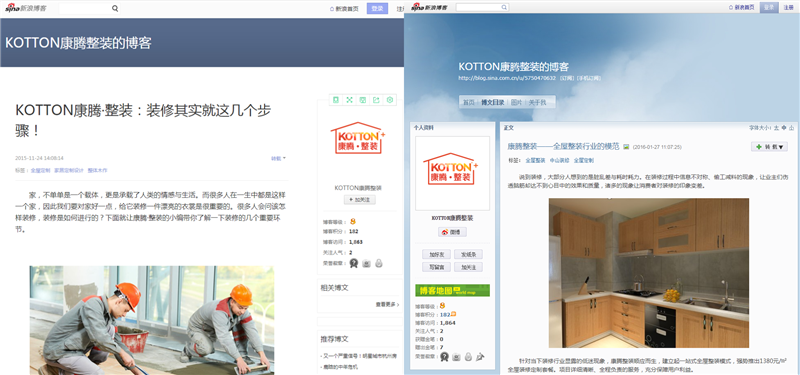Open 博文目录 tab in right blog nav
The height and width of the screenshot is (375, 800).
[x=492, y=103]
